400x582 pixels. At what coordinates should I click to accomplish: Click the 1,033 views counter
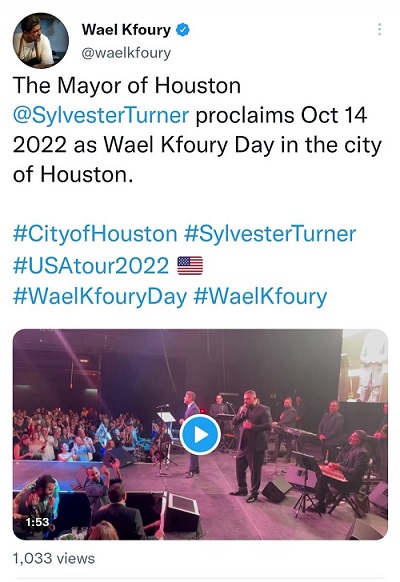(54, 558)
